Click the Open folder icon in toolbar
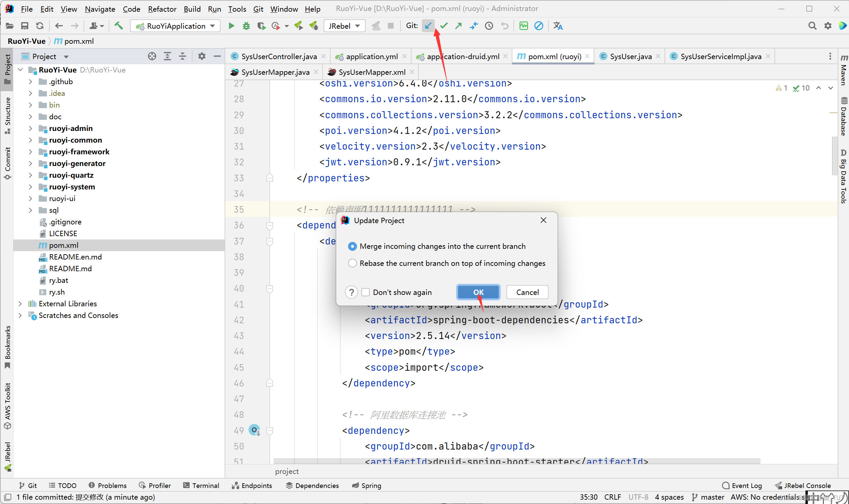Screen dimensions: 849x504 click(x=9, y=26)
